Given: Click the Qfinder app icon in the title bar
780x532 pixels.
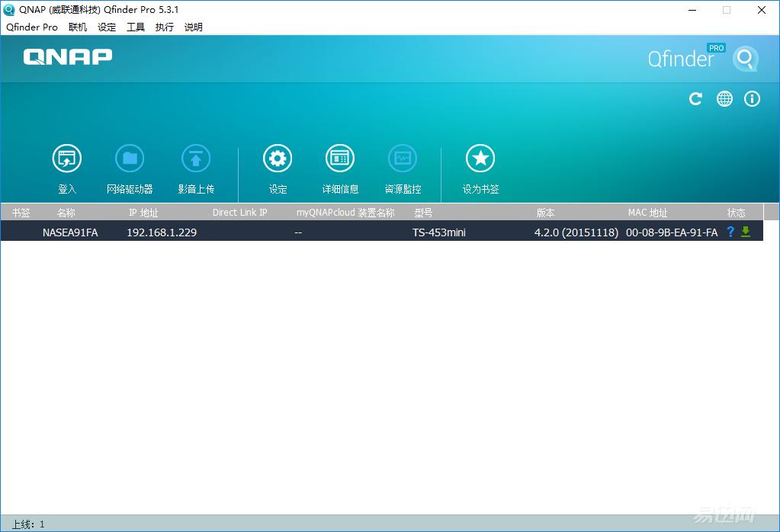Looking at the screenshot, I should pyautogui.click(x=9, y=9).
